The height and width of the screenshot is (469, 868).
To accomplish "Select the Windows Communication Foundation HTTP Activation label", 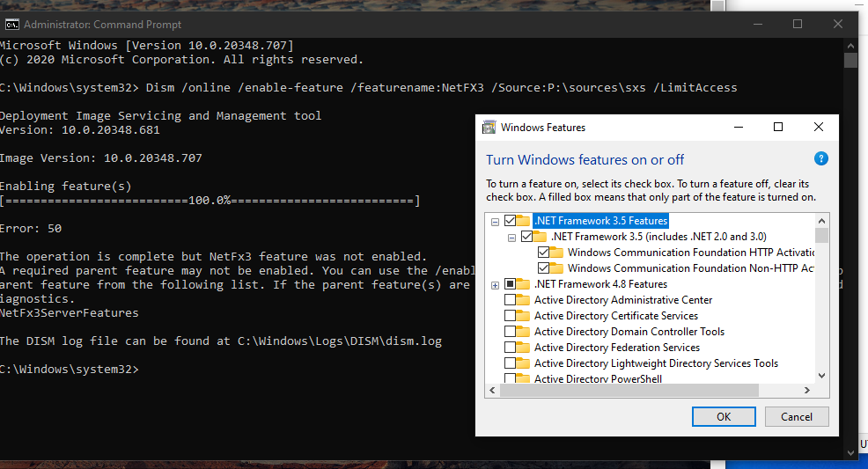I will [x=691, y=253].
